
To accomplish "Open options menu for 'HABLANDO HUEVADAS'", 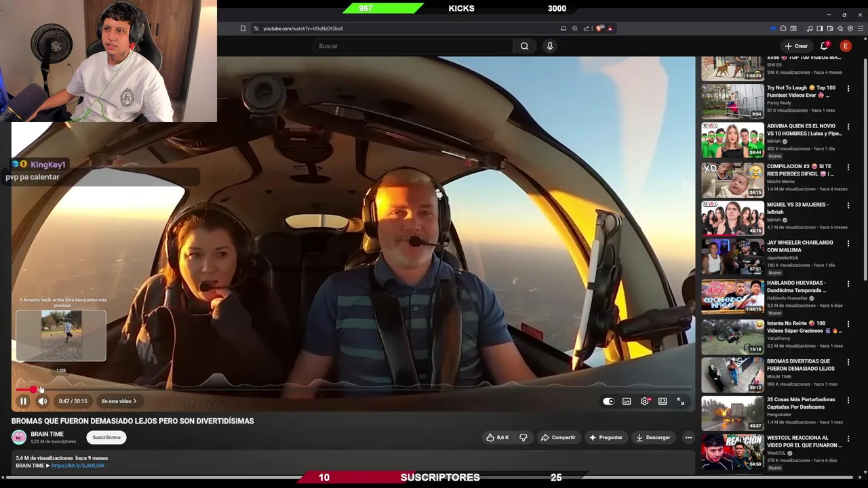I will pyautogui.click(x=848, y=284).
